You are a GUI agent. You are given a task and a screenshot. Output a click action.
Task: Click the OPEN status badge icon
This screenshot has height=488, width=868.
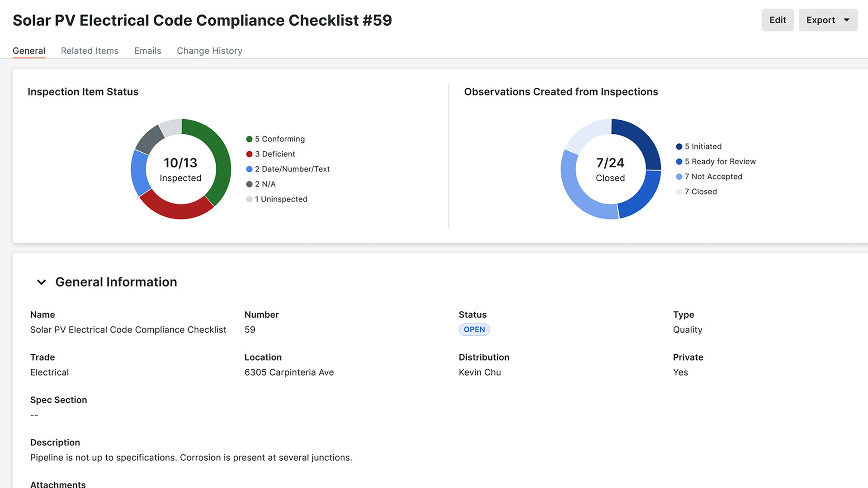pos(474,329)
